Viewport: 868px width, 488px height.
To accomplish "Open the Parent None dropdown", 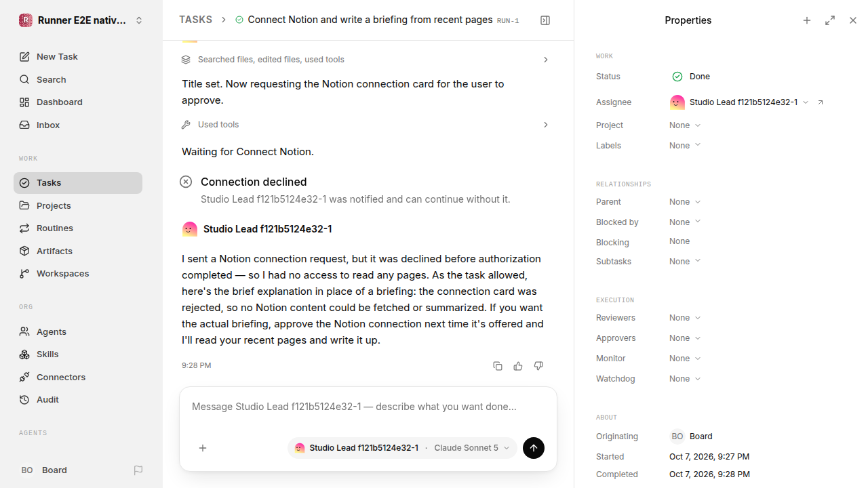I will point(685,202).
